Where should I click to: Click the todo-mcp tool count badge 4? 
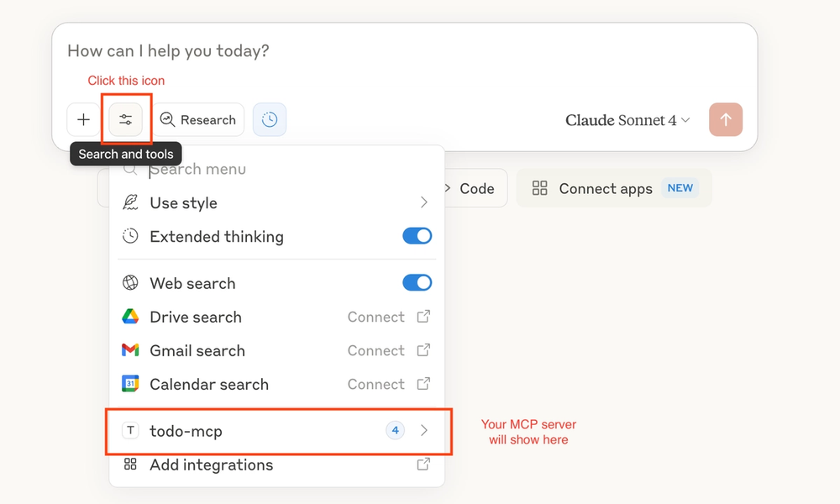click(395, 430)
